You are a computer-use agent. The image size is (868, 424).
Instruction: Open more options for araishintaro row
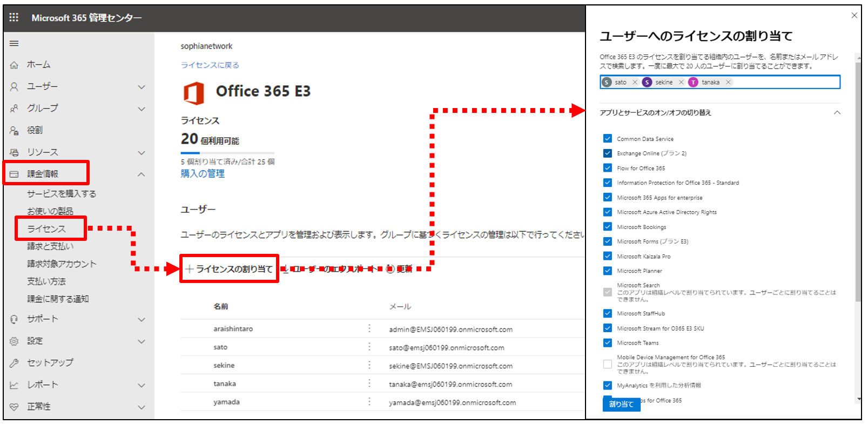coord(369,328)
